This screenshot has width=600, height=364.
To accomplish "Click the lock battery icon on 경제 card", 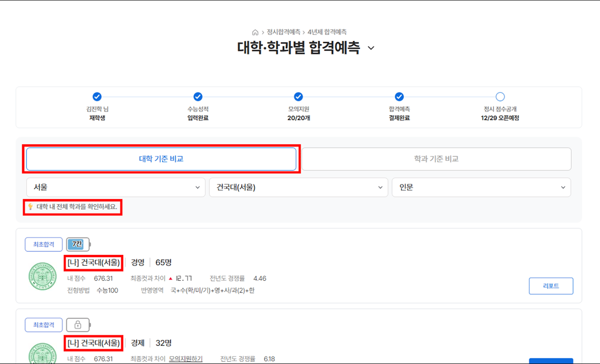I will click(78, 325).
